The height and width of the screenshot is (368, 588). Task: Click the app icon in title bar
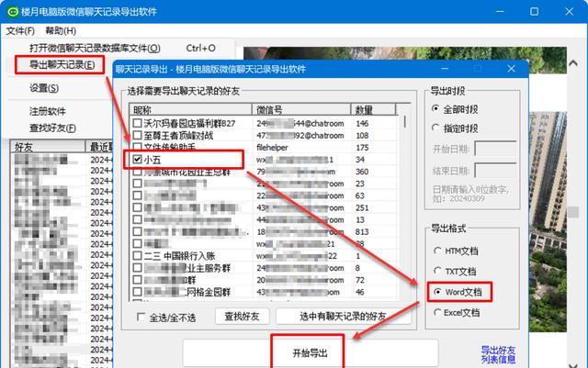13,12
